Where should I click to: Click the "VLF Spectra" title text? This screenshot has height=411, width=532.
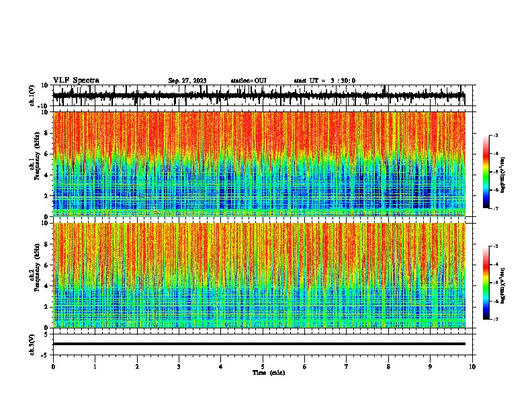76,81
